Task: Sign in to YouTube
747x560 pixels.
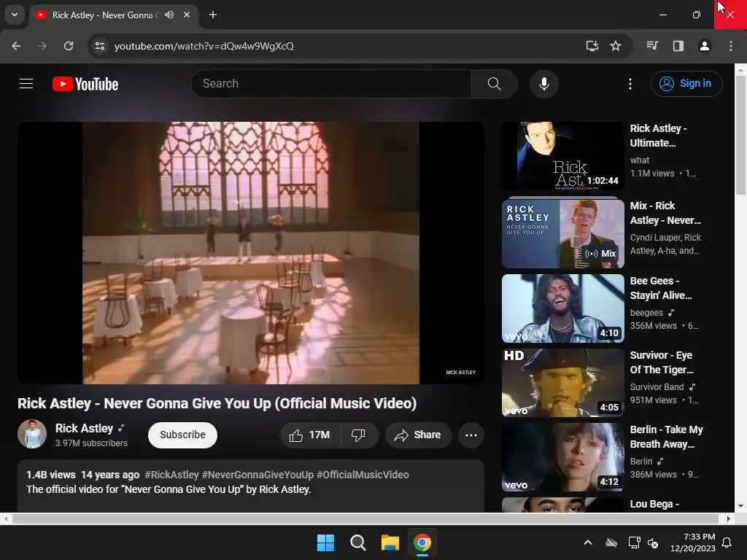Action: (686, 84)
